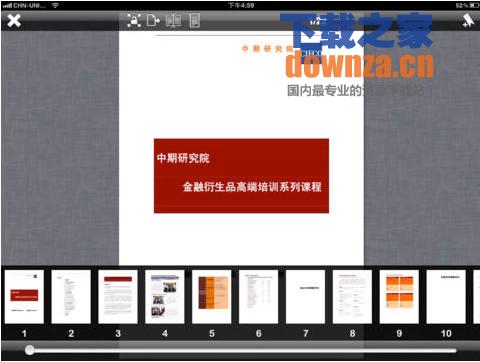This screenshot has height=362, width=480.
Task: Switch to single-page view icon
Action: click(194, 21)
